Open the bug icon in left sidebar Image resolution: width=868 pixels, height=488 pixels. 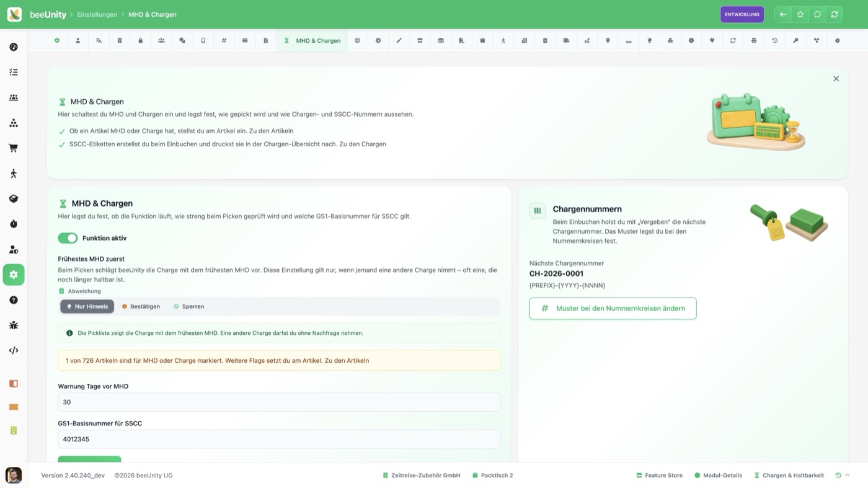click(x=14, y=325)
